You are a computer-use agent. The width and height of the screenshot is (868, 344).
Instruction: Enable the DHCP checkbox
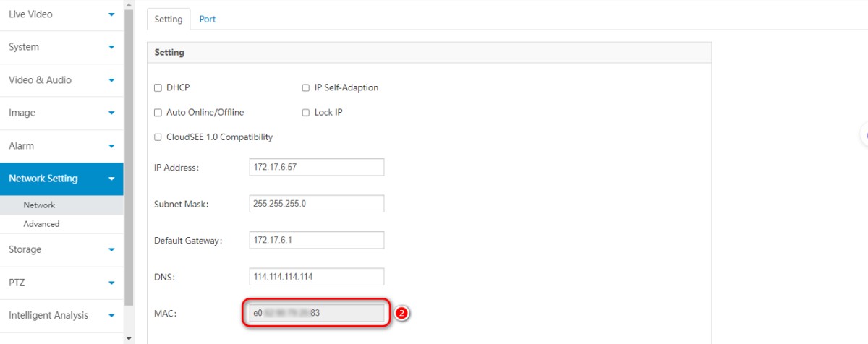tap(158, 88)
